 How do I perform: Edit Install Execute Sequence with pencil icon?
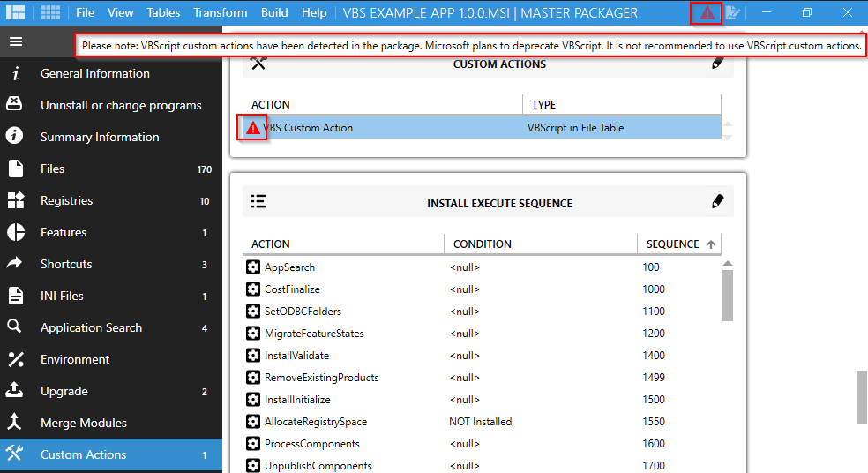[x=717, y=201]
